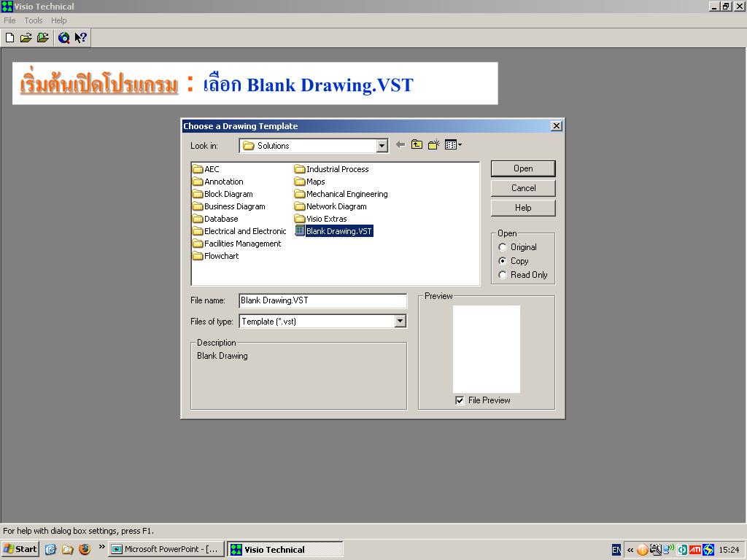The height and width of the screenshot is (560, 747).
Task: Click the Annotation folder icon
Action: point(198,182)
